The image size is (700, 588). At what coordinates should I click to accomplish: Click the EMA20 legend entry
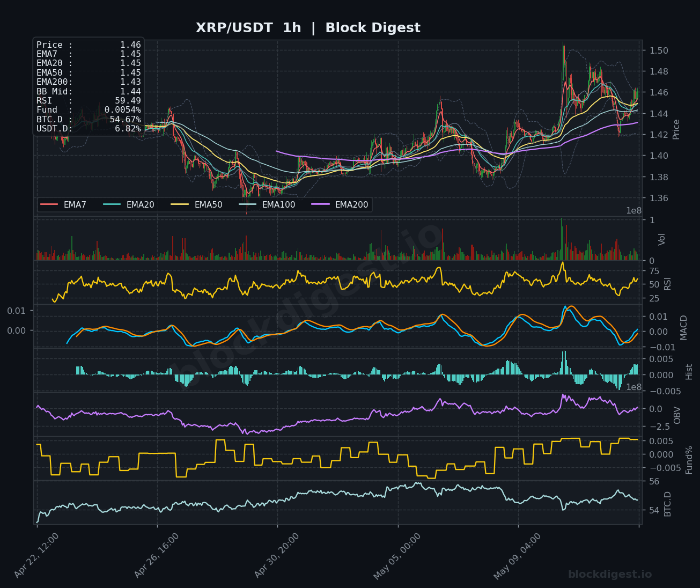(129, 205)
